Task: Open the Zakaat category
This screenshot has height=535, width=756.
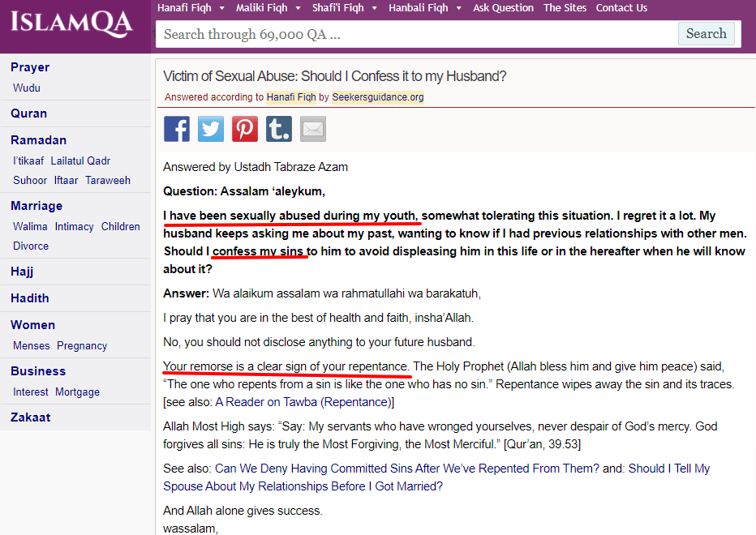Action: tap(30, 417)
